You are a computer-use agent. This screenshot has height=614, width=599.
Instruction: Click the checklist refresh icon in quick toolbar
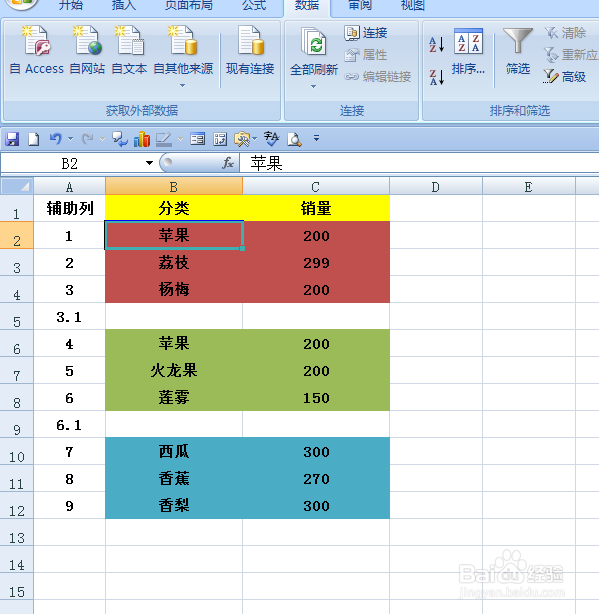pos(220,139)
